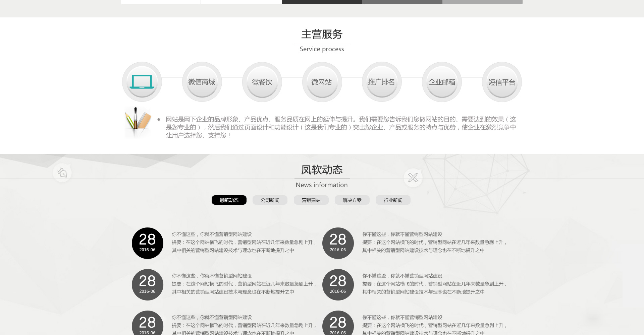Screen dimensions: 644x335
Task: Open first right-column news article title
Action: (402, 234)
